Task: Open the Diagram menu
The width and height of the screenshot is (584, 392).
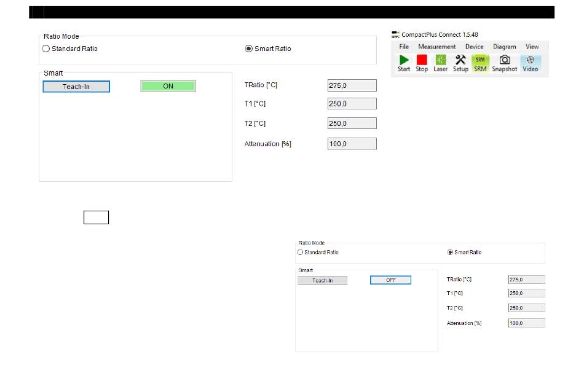Action: [504, 47]
